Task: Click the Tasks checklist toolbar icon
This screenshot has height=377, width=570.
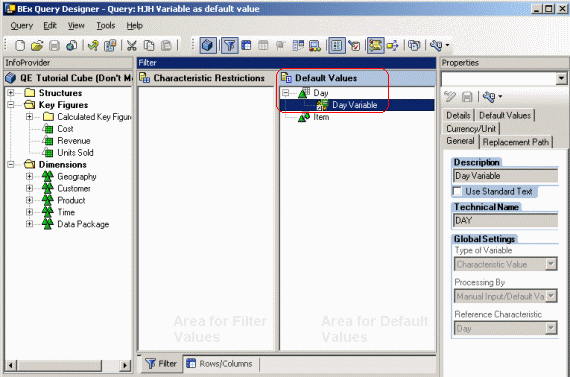Action: (354, 45)
